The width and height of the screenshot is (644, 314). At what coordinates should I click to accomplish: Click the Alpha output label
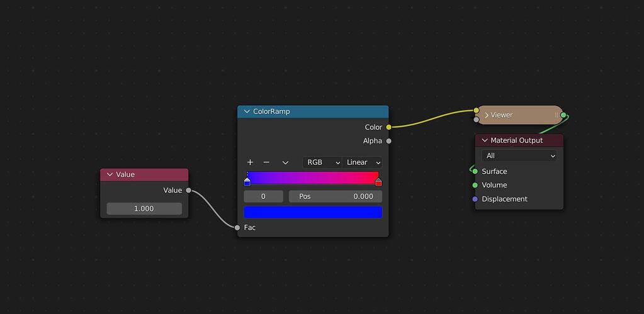tap(373, 141)
